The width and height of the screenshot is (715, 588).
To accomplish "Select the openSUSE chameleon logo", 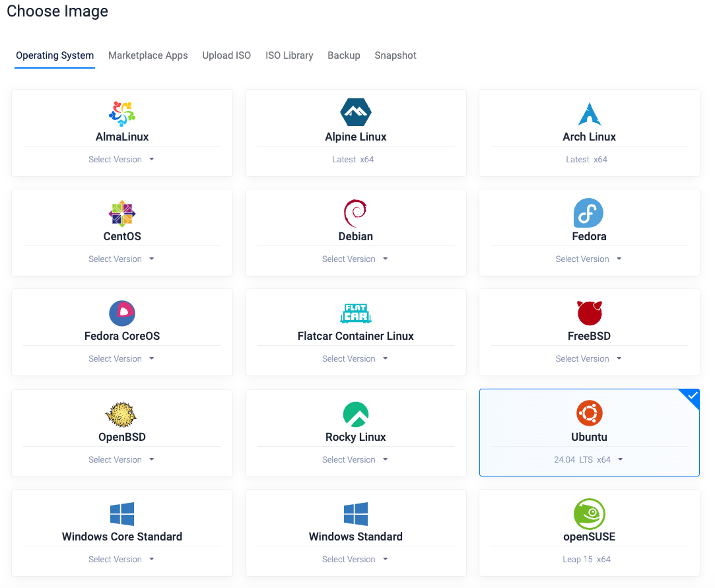I will [589, 514].
